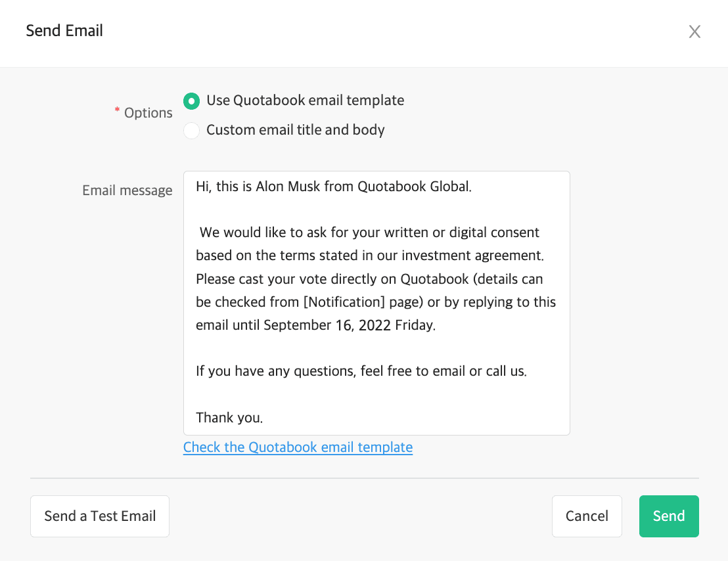
Task: Dismiss the dialog using Cancel
Action: click(x=587, y=516)
